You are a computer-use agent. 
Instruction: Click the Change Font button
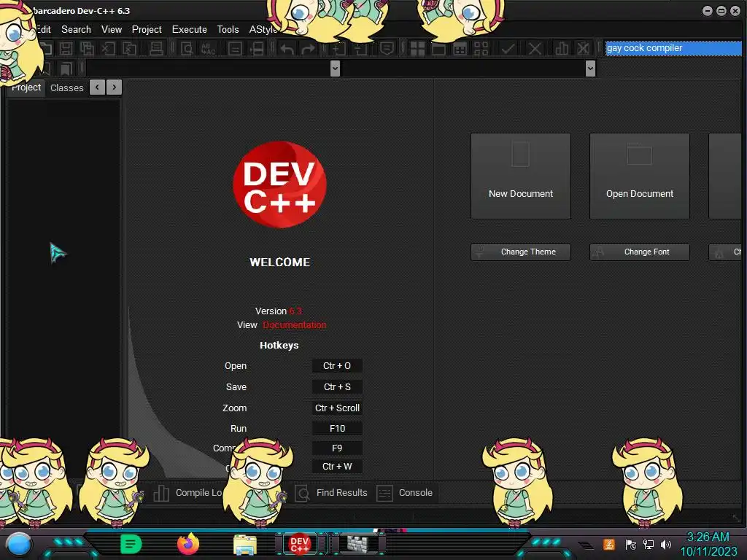639,252
